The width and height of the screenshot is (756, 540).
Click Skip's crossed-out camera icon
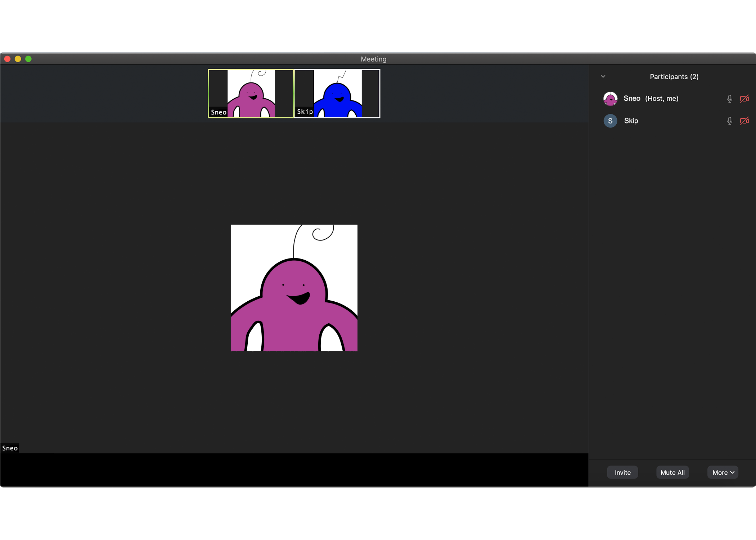[744, 121]
